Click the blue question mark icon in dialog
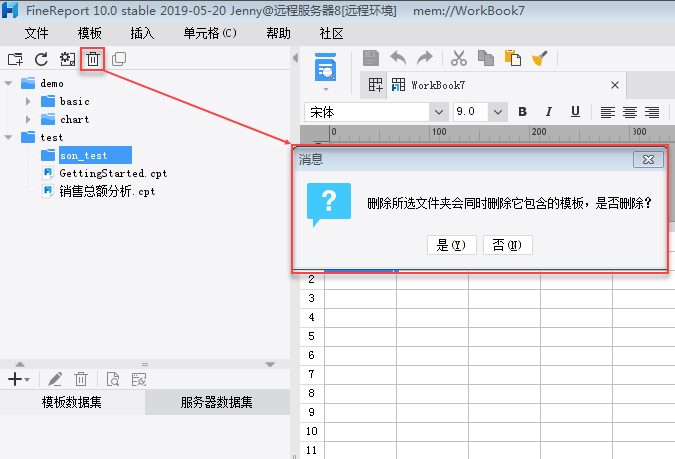The image size is (675, 459). pos(329,204)
